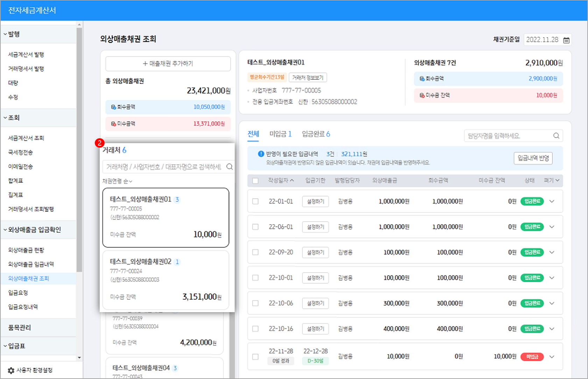The image size is (588, 379).
Task: Click 설정하기 in the 22-10-16 row
Action: pos(316,329)
